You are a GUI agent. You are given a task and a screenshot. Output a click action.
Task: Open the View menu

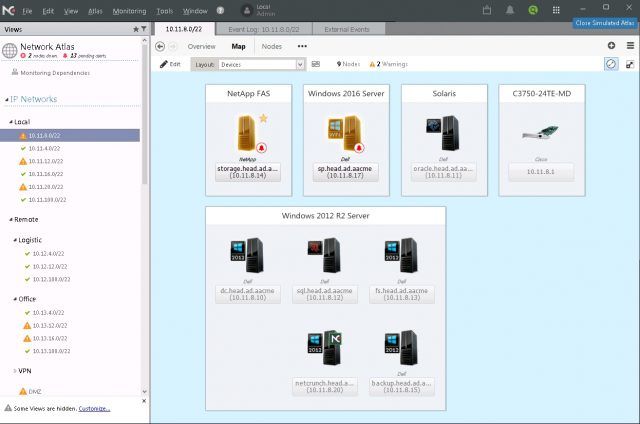click(71, 11)
